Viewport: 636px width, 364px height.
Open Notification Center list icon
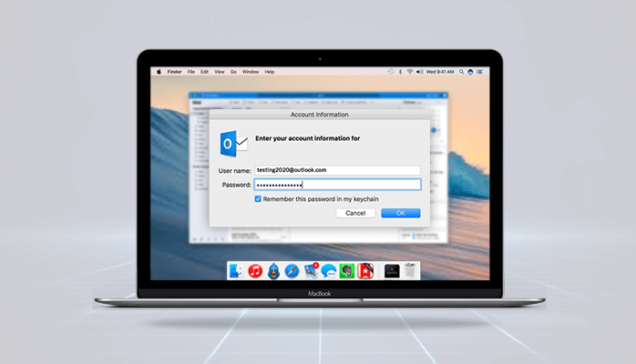tap(480, 72)
